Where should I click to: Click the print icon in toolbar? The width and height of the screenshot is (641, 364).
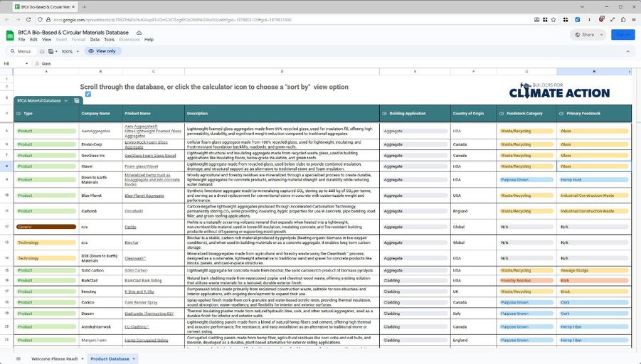(x=43, y=51)
